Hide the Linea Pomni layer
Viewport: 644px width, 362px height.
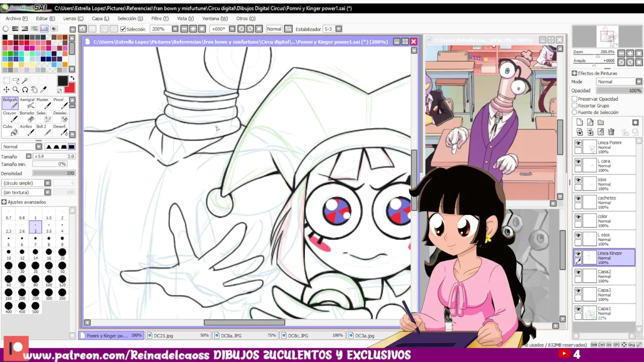tap(578, 143)
